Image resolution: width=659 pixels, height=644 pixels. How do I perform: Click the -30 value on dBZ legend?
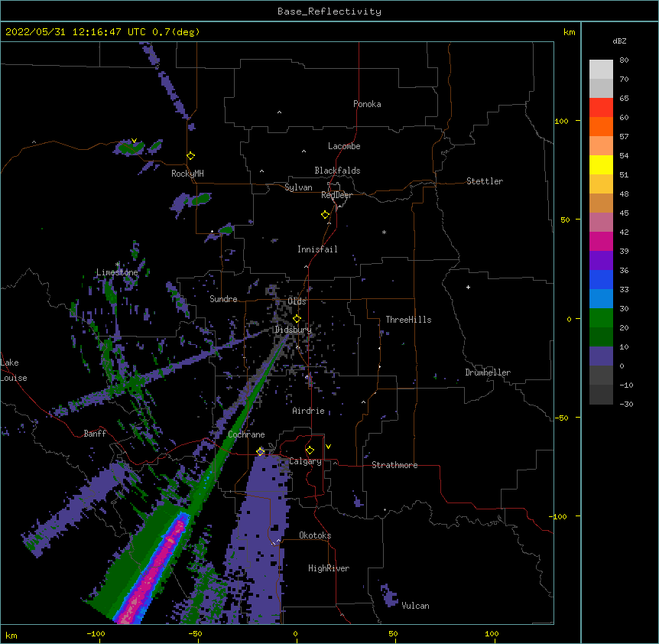pos(626,404)
